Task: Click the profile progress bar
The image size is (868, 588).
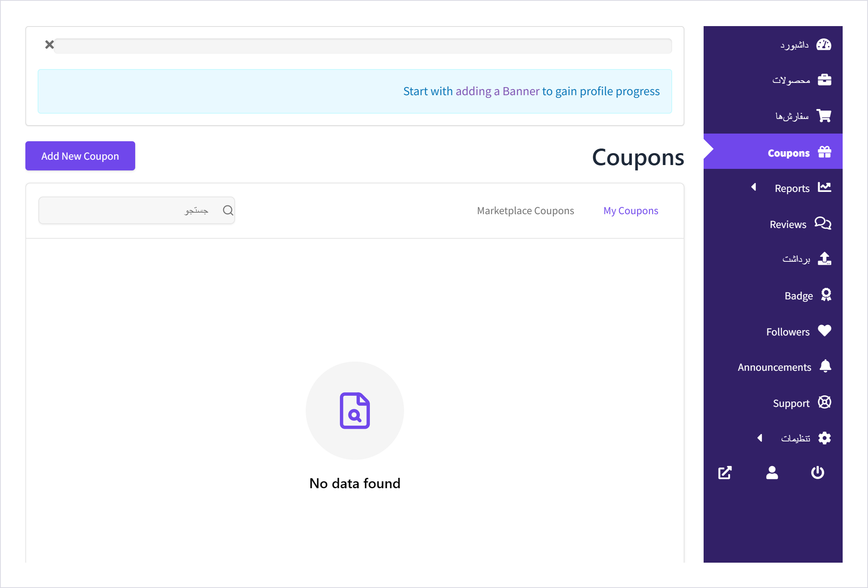Action: (363, 46)
